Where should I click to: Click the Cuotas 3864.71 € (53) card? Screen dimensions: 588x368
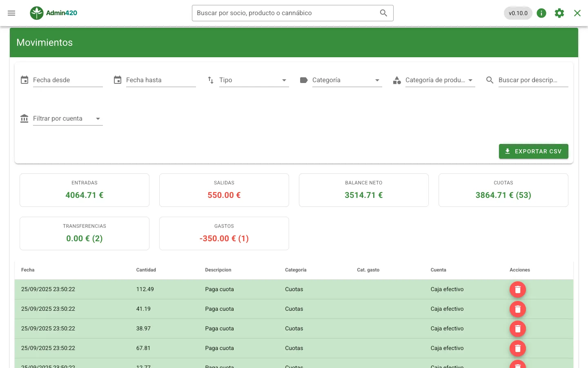click(x=503, y=190)
